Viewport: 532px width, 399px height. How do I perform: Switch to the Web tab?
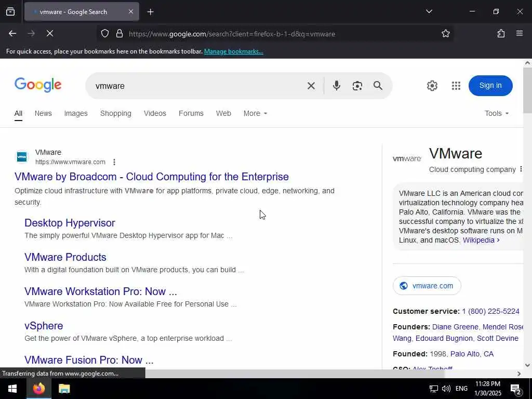coord(223,113)
